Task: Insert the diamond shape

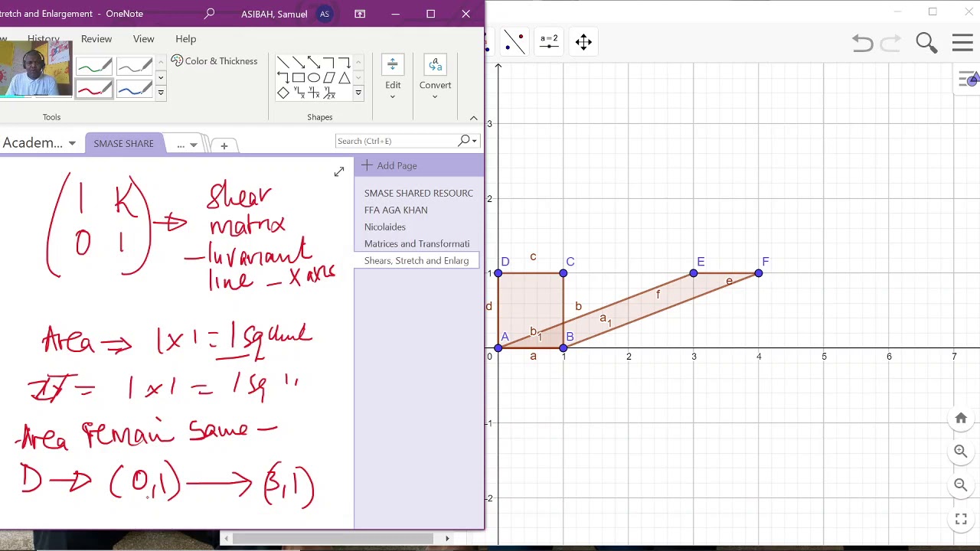Action: (283, 93)
